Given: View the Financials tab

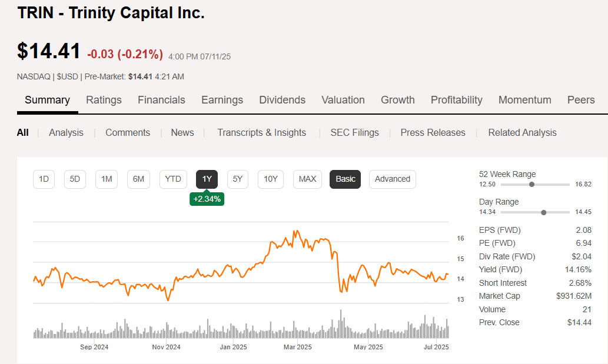Looking at the screenshot, I should 161,100.
